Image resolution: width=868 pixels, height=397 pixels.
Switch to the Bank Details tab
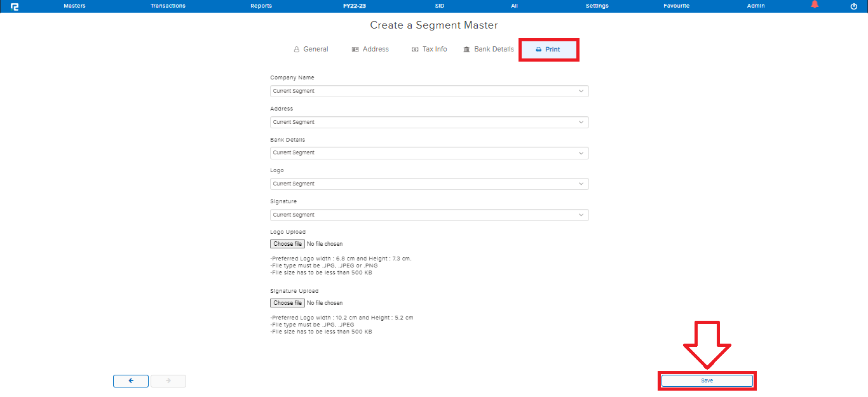point(494,49)
